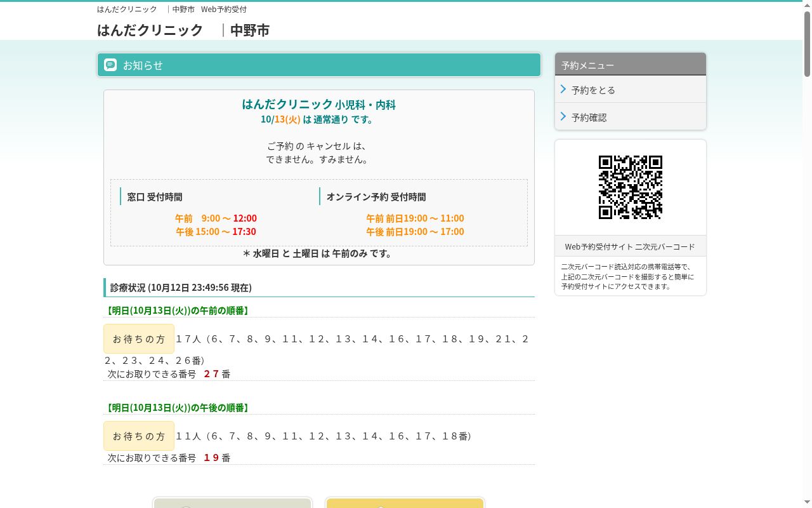Click the 午前 9:00 〜 12:00 hours text

point(216,218)
